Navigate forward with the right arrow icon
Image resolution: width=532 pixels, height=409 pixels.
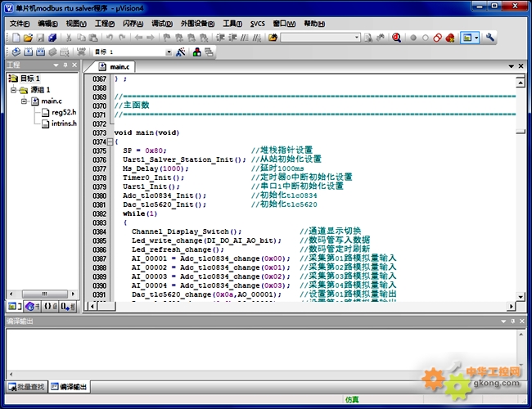point(151,38)
